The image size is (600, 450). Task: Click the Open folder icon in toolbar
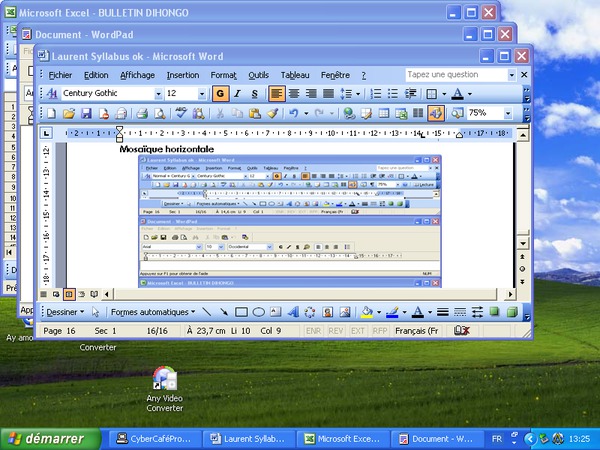[x=69, y=114]
